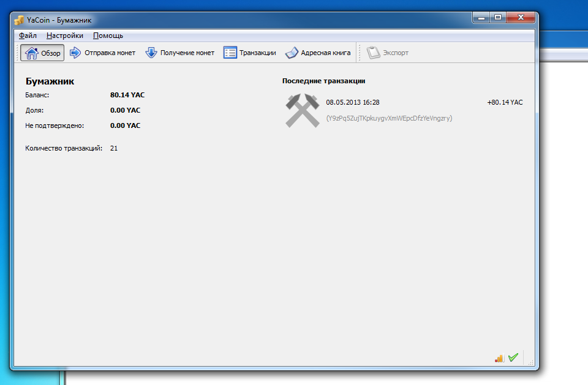The width and height of the screenshot is (588, 385).
Task: Click the +80.14 YAC transaction amount
Action: click(x=505, y=103)
